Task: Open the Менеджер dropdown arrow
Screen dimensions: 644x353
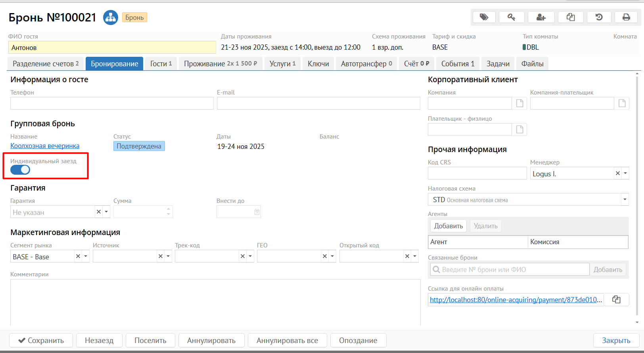Action: pyautogui.click(x=625, y=174)
